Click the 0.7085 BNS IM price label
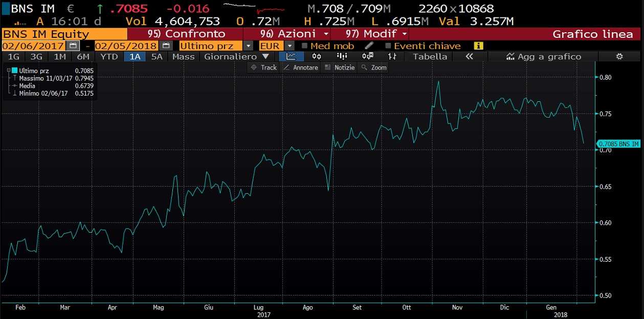644x319 pixels. click(x=618, y=144)
